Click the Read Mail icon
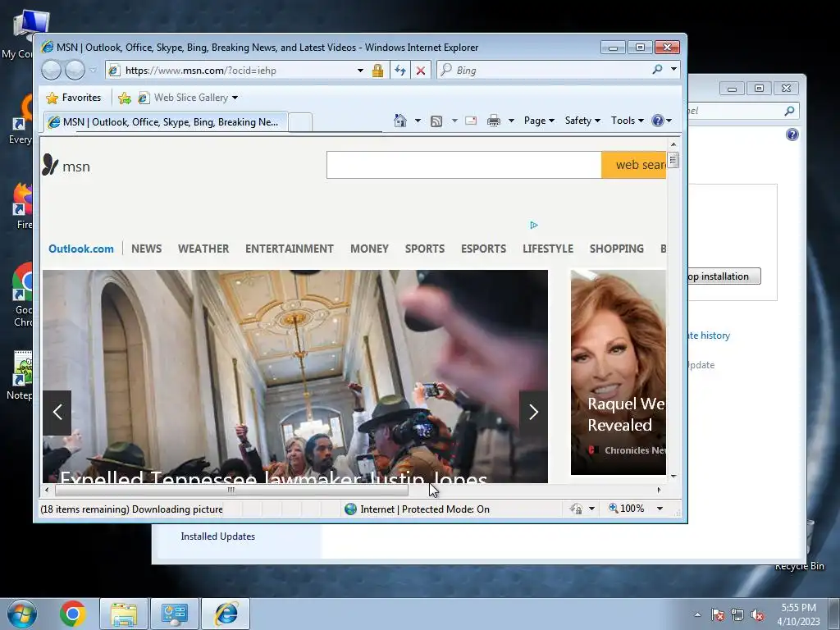Viewport: 840px width, 630px height. coord(471,121)
